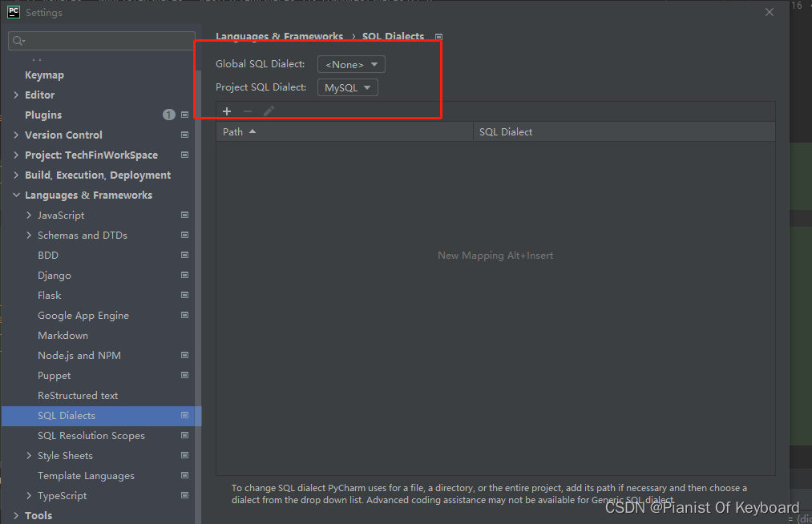The width and height of the screenshot is (812, 524).
Task: Click the project icon next to Plugins
Action: tap(184, 115)
